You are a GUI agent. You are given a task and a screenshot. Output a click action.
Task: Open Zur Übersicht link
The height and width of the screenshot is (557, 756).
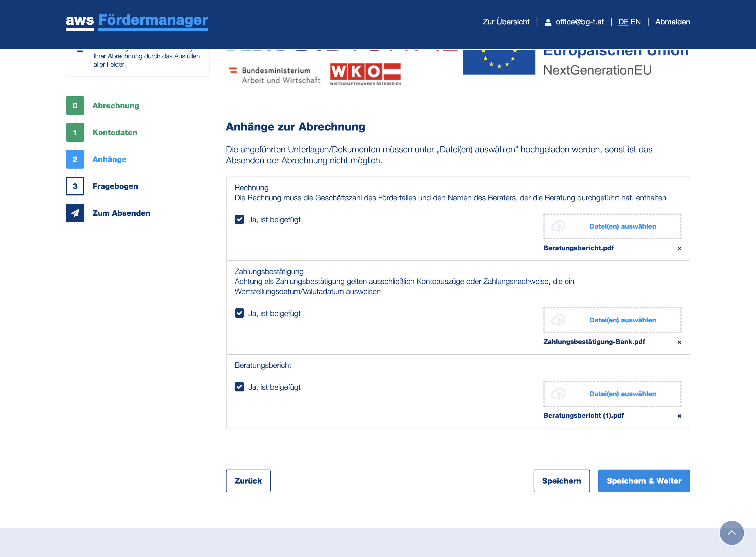tap(506, 22)
